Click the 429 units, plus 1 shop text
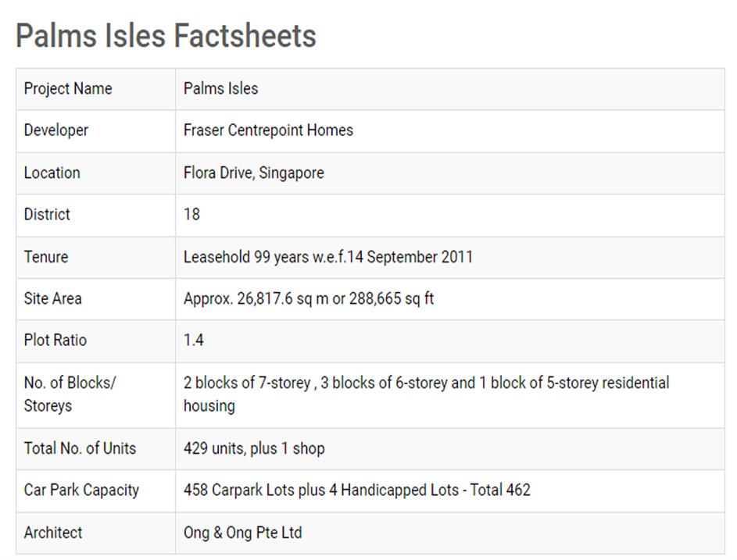The width and height of the screenshot is (737, 560). [x=253, y=448]
